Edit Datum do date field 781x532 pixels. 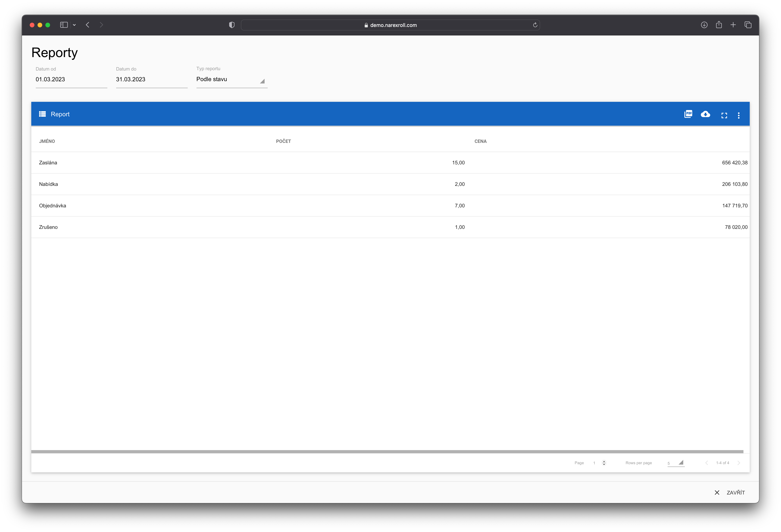(x=152, y=79)
